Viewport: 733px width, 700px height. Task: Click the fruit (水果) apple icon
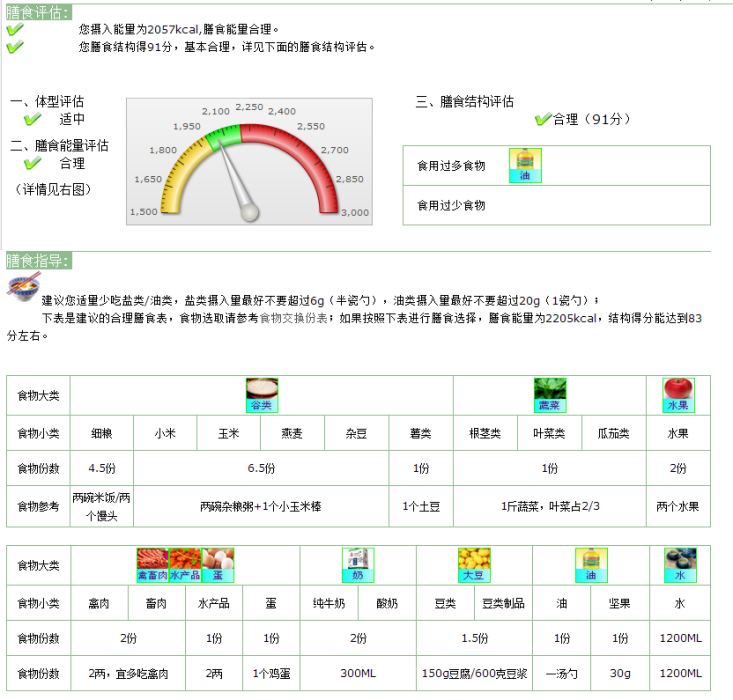[678, 395]
